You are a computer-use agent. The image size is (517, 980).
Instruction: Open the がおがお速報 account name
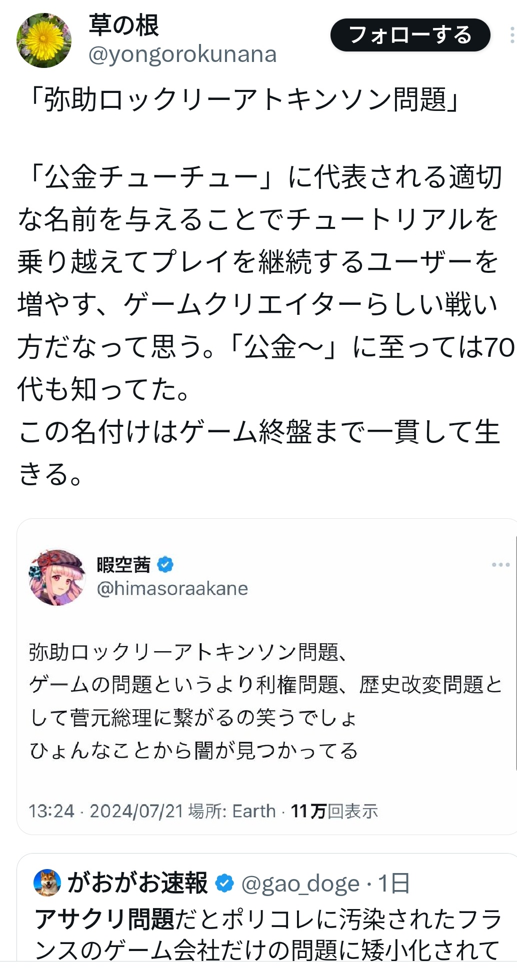click(x=137, y=883)
